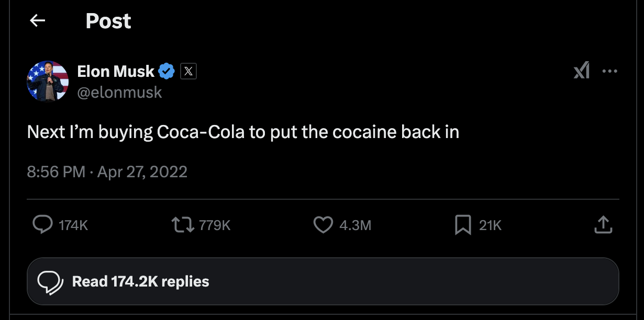
Task: Click the chat bubbles icon in replies bar
Action: point(51,282)
